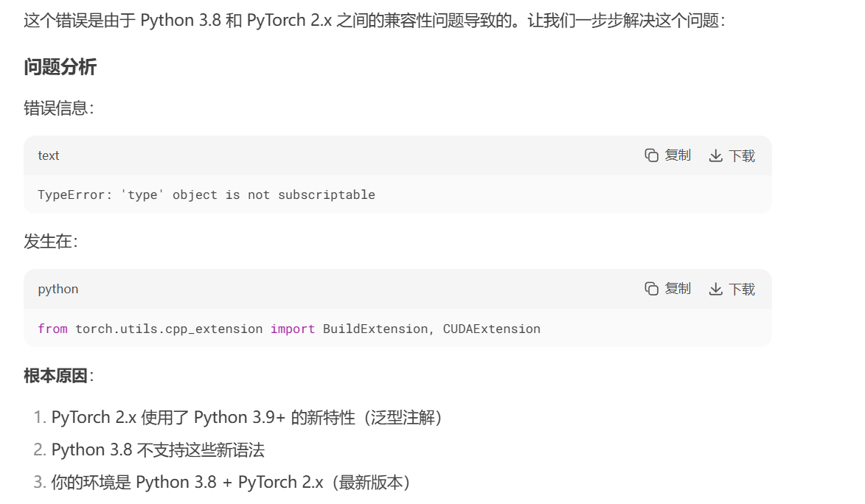
Task: Click the download icon beside the python snippet
Action: 715,289
